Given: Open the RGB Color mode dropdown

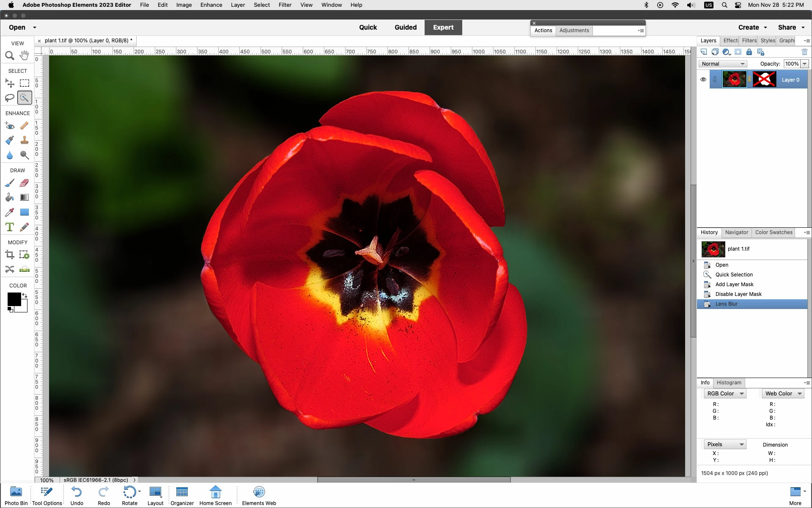Looking at the screenshot, I should [725, 394].
